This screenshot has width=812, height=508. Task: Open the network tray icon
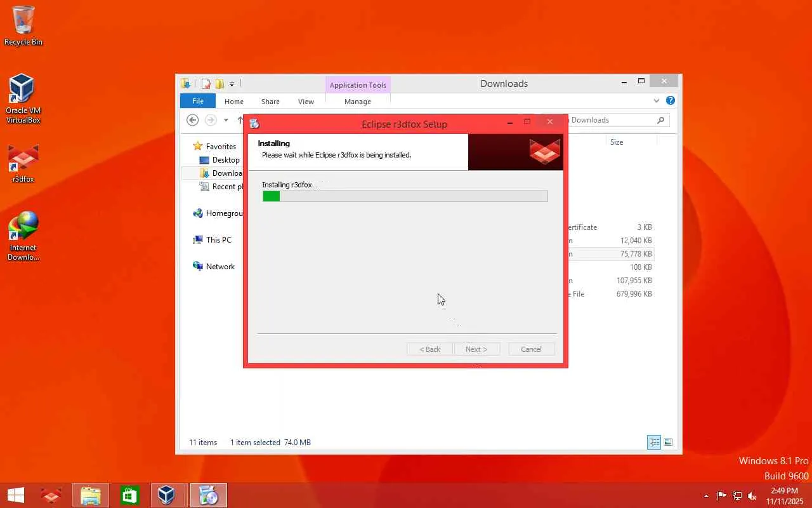click(737, 496)
